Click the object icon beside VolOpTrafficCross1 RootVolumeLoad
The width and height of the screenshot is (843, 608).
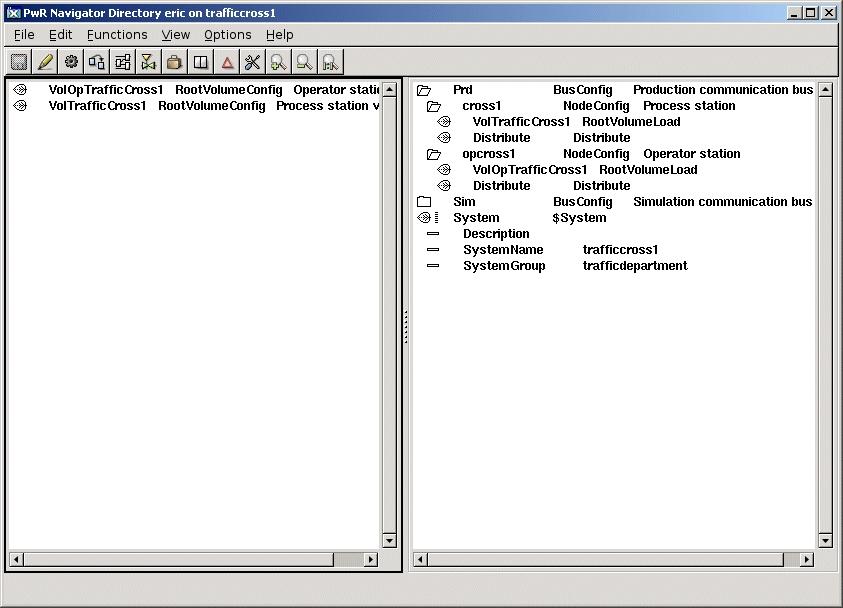(444, 169)
